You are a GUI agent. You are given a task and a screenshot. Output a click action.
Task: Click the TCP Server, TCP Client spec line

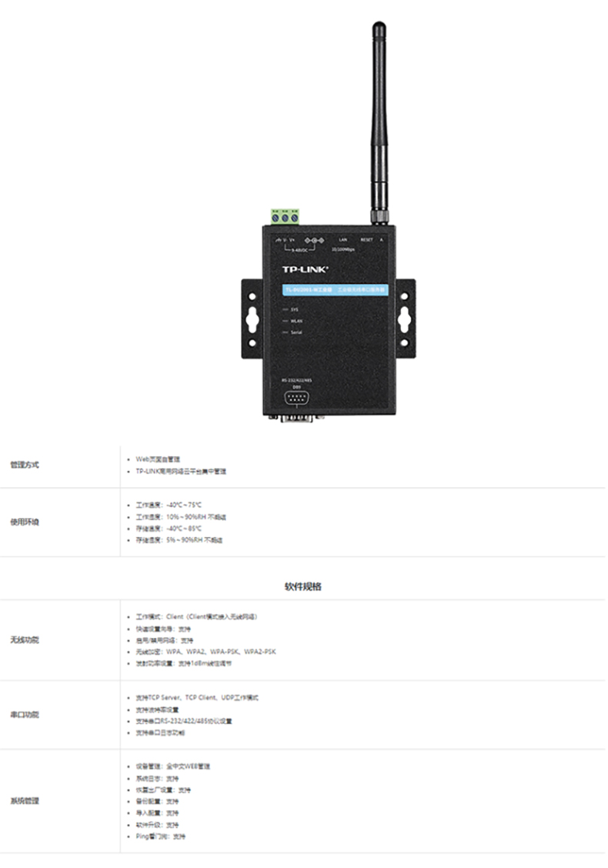(197, 698)
